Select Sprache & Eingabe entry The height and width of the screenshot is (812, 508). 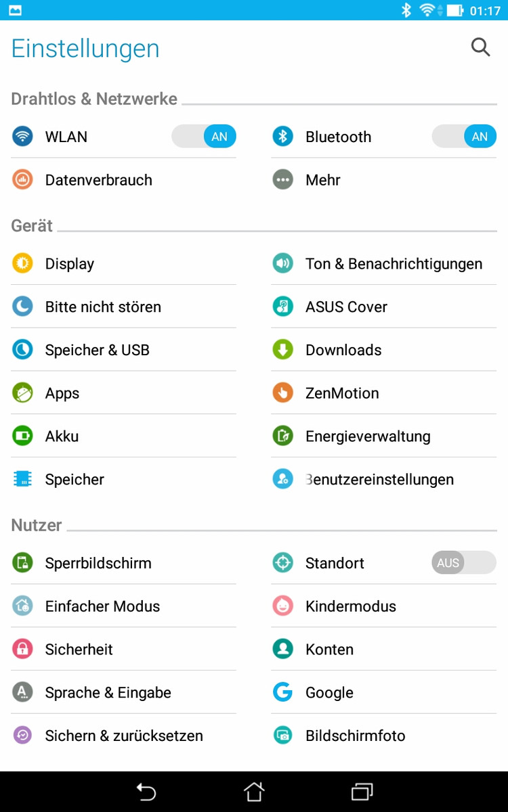pos(108,693)
